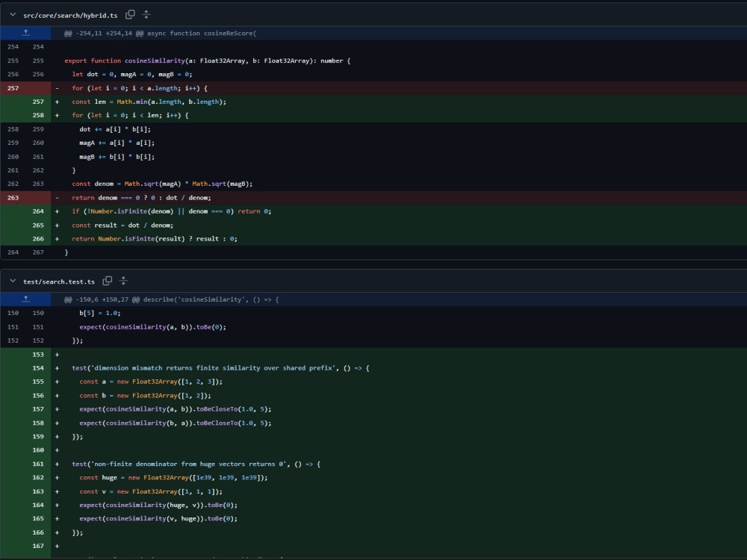Expand lines above the search.test.ts hunk header

point(25,299)
